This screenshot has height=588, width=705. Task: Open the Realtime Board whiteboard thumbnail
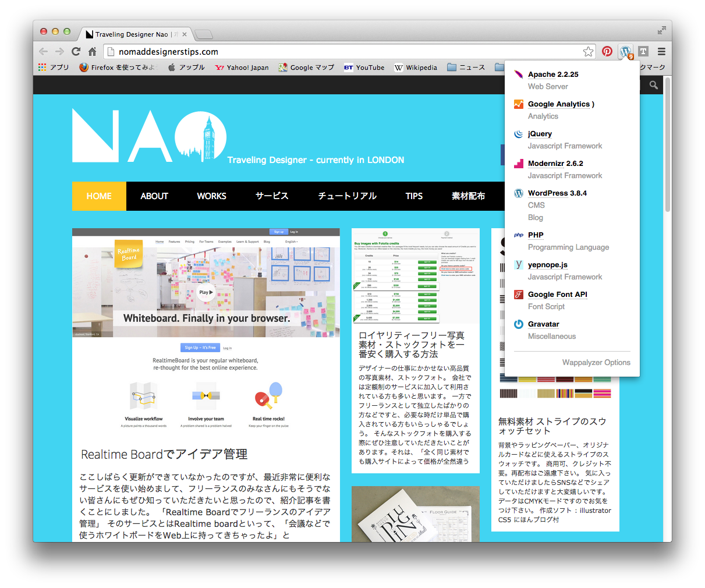[206, 282]
